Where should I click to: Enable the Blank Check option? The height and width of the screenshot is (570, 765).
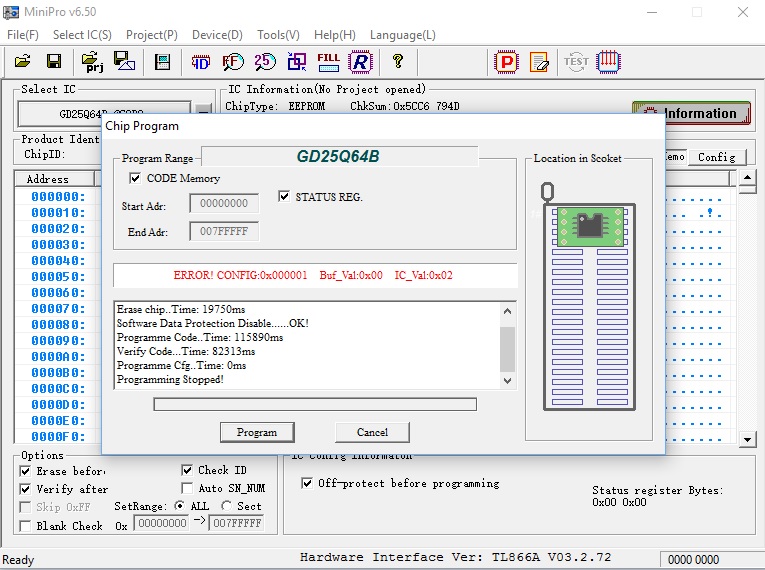click(25, 526)
